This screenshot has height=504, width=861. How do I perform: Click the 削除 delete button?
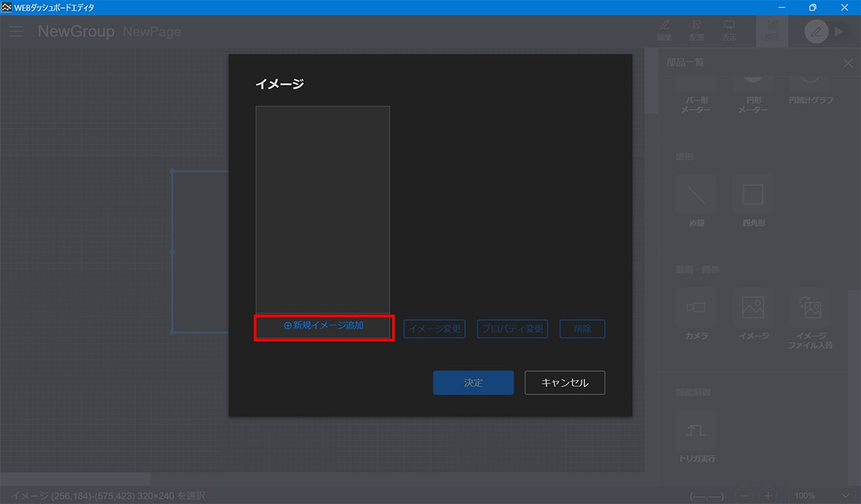click(x=582, y=329)
